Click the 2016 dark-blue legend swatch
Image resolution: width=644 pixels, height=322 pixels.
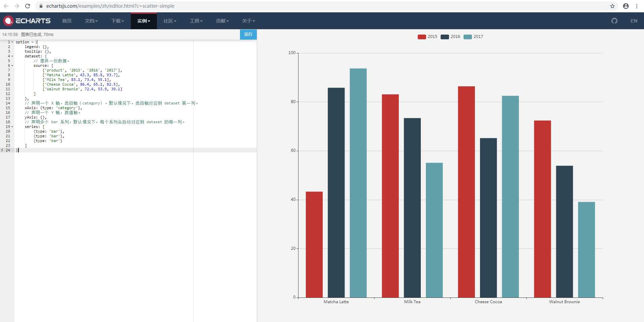[445, 37]
